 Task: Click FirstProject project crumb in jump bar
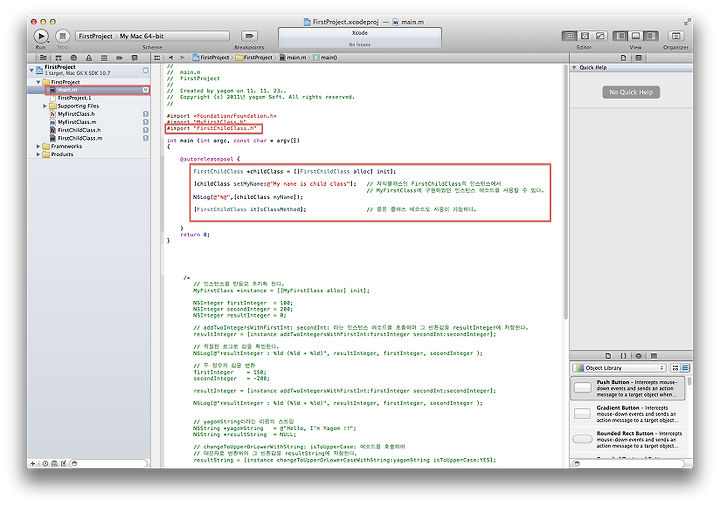tap(211, 58)
